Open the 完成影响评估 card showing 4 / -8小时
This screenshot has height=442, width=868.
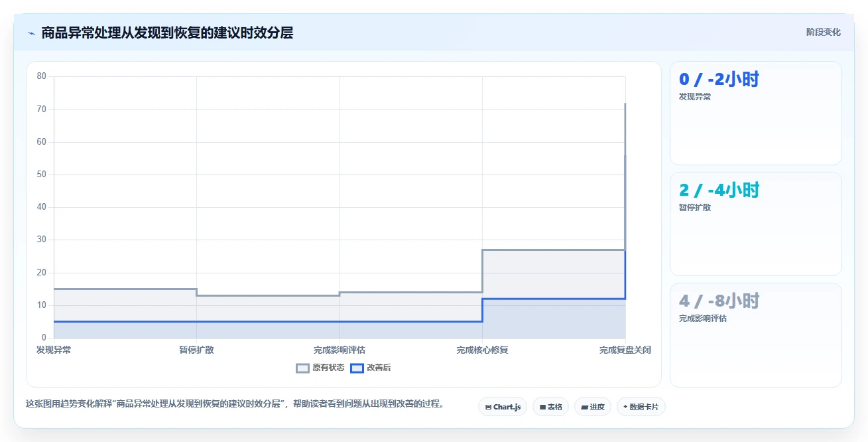coord(756,335)
